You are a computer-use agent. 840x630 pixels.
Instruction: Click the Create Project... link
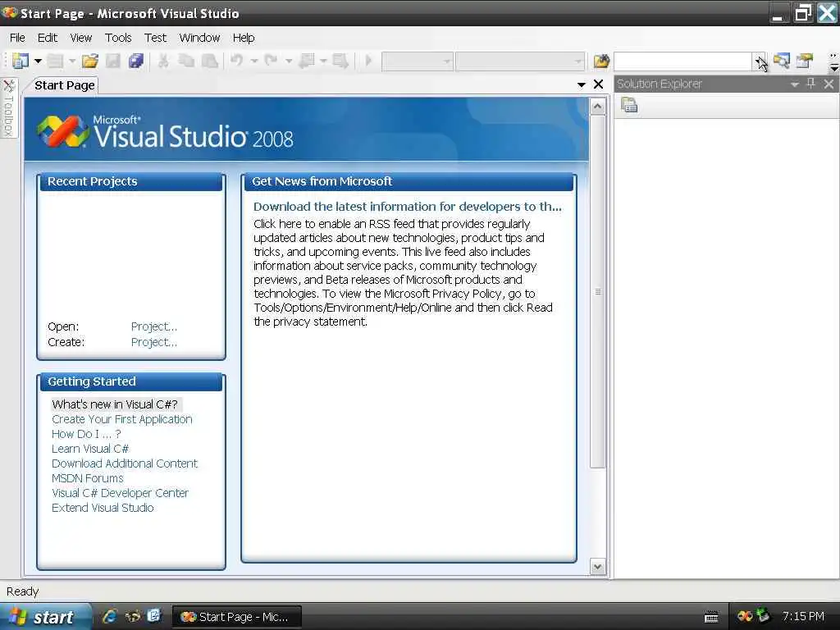click(153, 342)
